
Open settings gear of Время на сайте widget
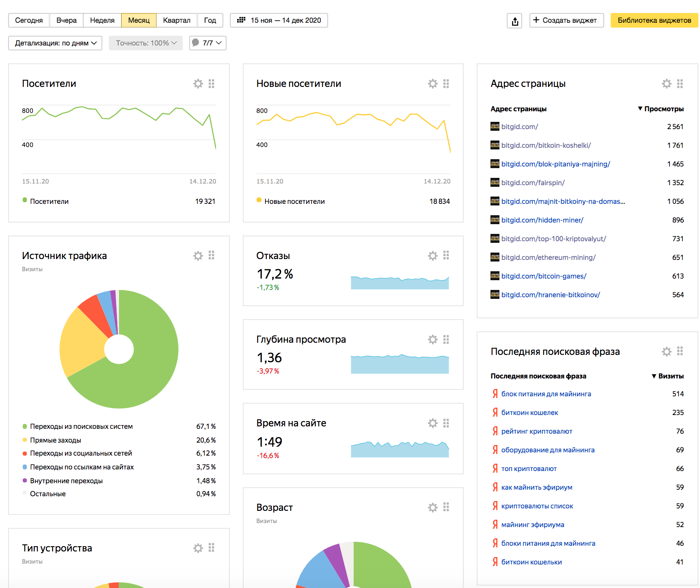coord(432,423)
